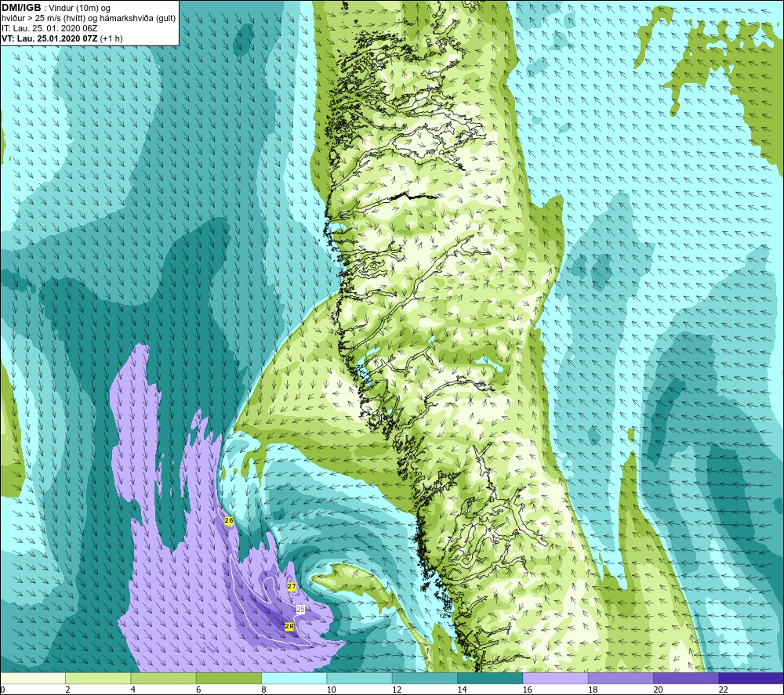This screenshot has width=784, height=695.
Task: Select the light yellow-green 2–4 legend swatch
Action: tap(98, 678)
